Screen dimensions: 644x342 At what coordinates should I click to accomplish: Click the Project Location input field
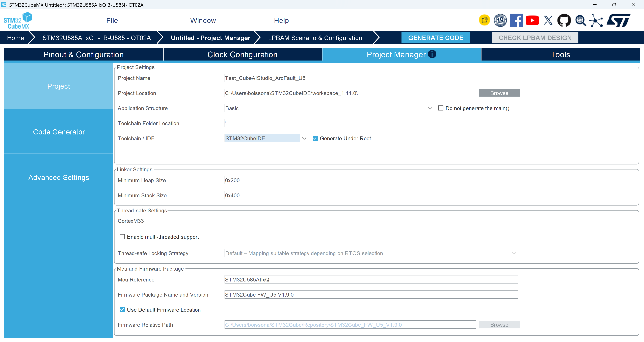click(350, 93)
